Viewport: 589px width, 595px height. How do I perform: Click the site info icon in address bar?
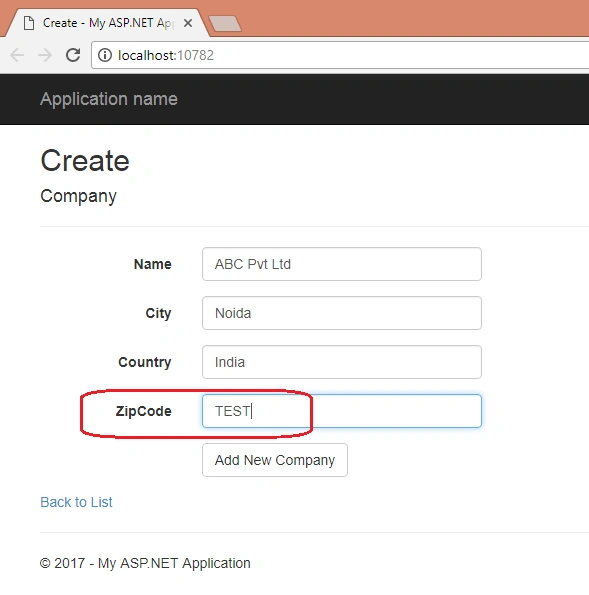[x=105, y=55]
